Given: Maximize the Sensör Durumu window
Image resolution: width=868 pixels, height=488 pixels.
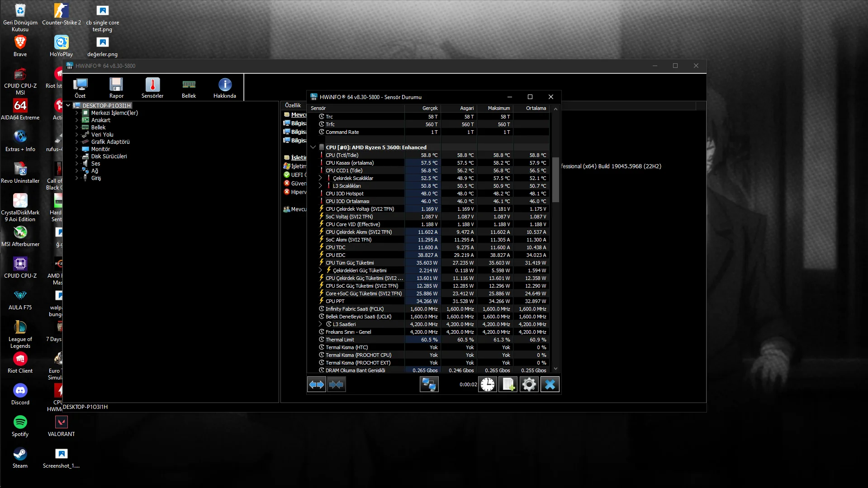Looking at the screenshot, I should [530, 97].
